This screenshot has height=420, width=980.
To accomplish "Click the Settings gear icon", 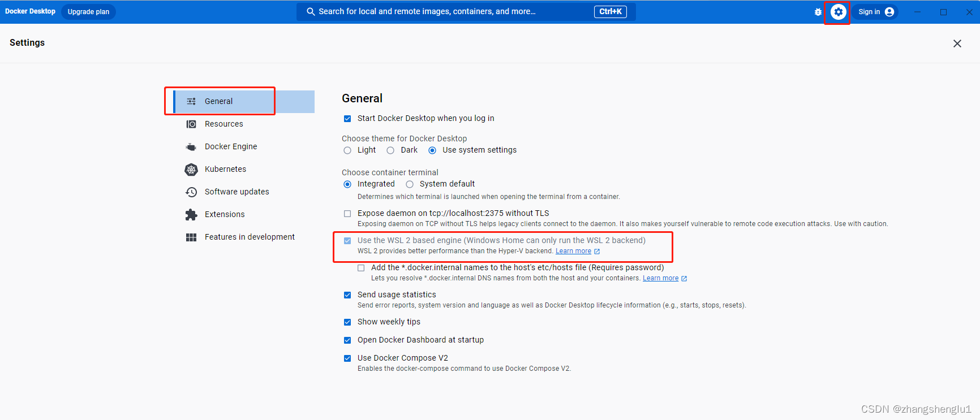I will click(838, 12).
